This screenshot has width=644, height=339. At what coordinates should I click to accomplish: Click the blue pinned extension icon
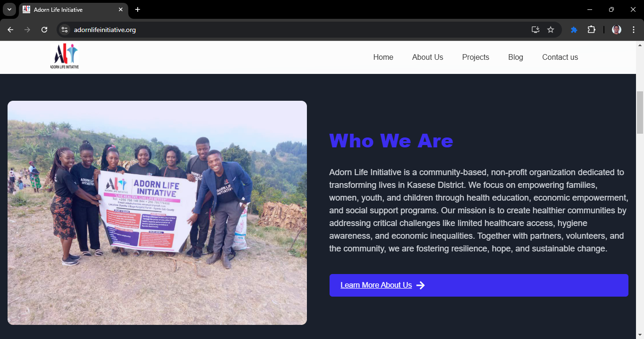click(574, 30)
